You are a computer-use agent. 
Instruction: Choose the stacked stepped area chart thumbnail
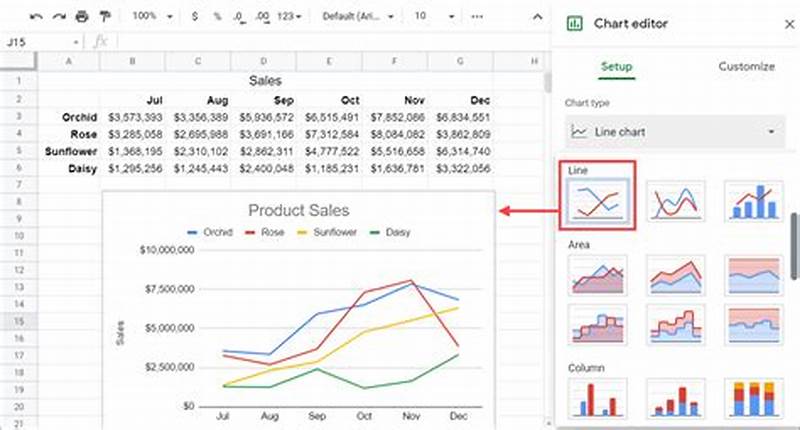(x=676, y=325)
